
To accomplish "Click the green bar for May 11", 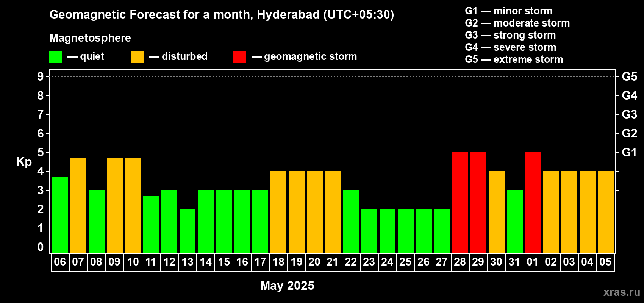I will tap(151, 224).
